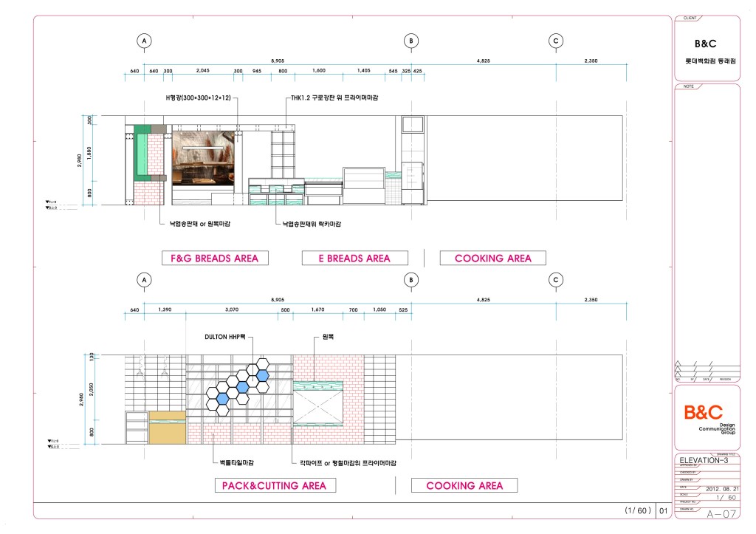Click grid bubble B in the upper elevation

(x=411, y=41)
